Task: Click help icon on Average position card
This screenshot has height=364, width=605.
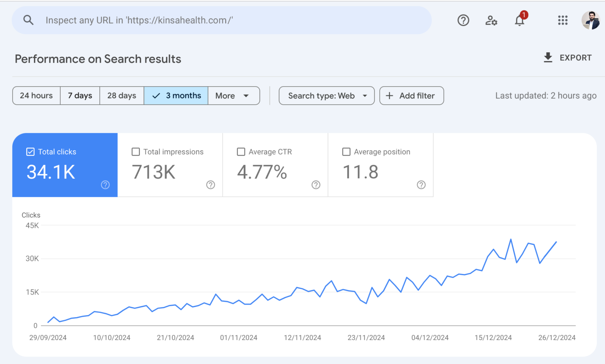Action: point(421,185)
